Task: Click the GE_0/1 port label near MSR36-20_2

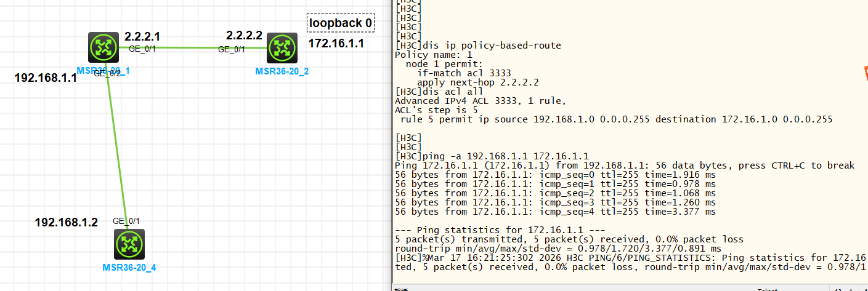Action: 232,49
